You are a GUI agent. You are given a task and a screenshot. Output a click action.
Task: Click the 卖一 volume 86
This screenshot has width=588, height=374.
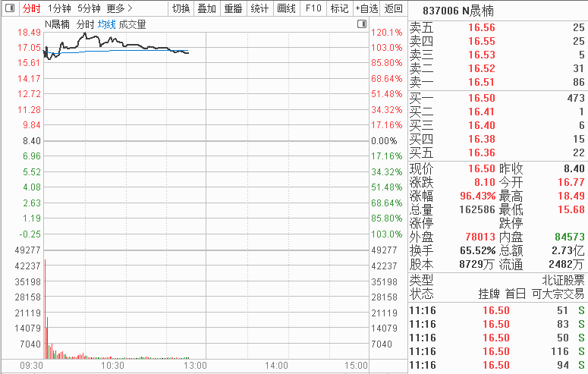pyautogui.click(x=579, y=82)
